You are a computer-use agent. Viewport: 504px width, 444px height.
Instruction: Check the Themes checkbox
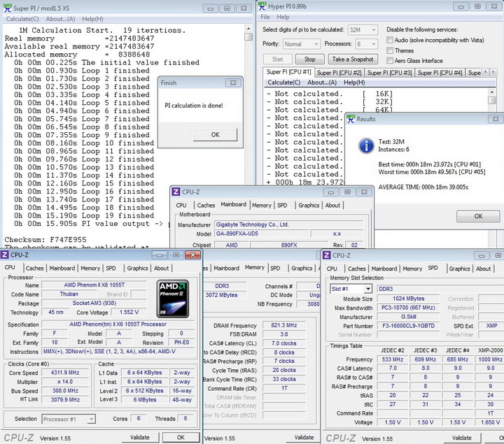coord(390,50)
